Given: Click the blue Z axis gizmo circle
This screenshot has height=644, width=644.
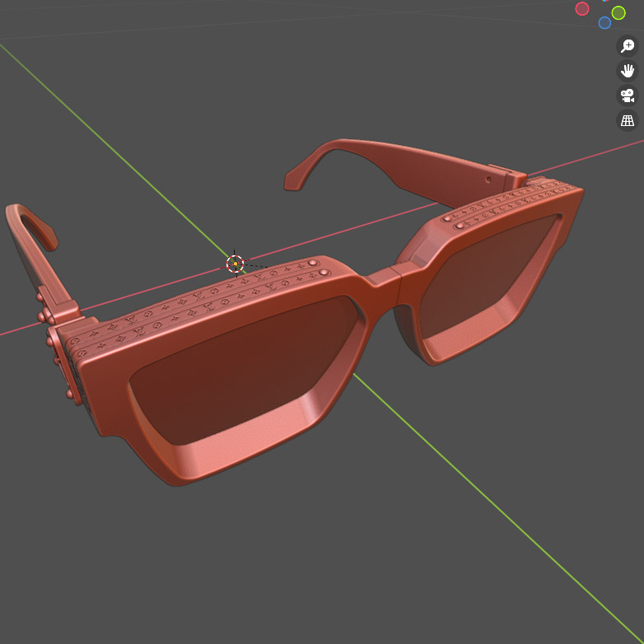Looking at the screenshot, I should [x=604, y=23].
